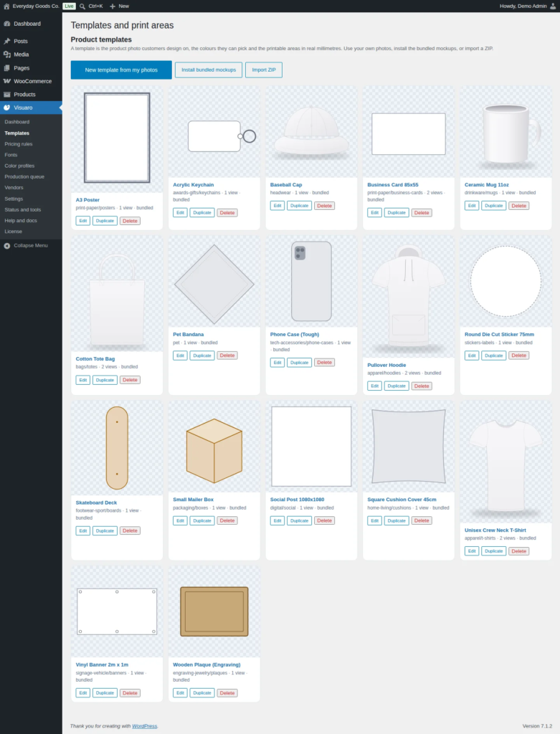
Task: Open the Acrylic Keychain title link
Action: point(194,184)
